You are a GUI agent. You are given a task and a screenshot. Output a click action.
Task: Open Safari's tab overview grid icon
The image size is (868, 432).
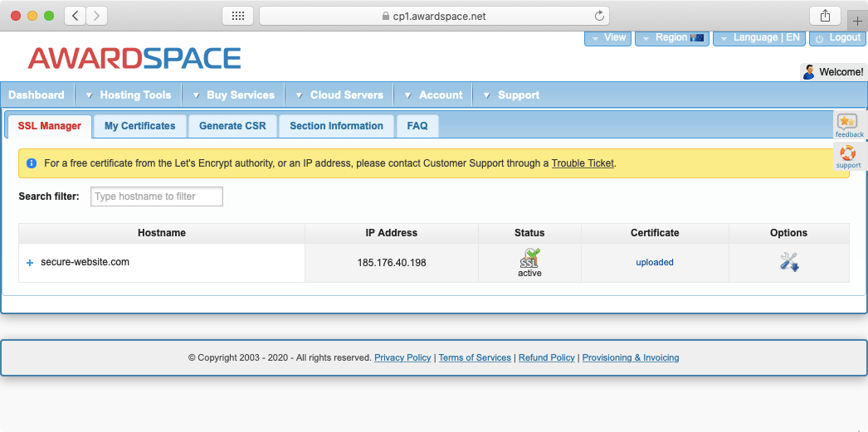[x=237, y=16]
